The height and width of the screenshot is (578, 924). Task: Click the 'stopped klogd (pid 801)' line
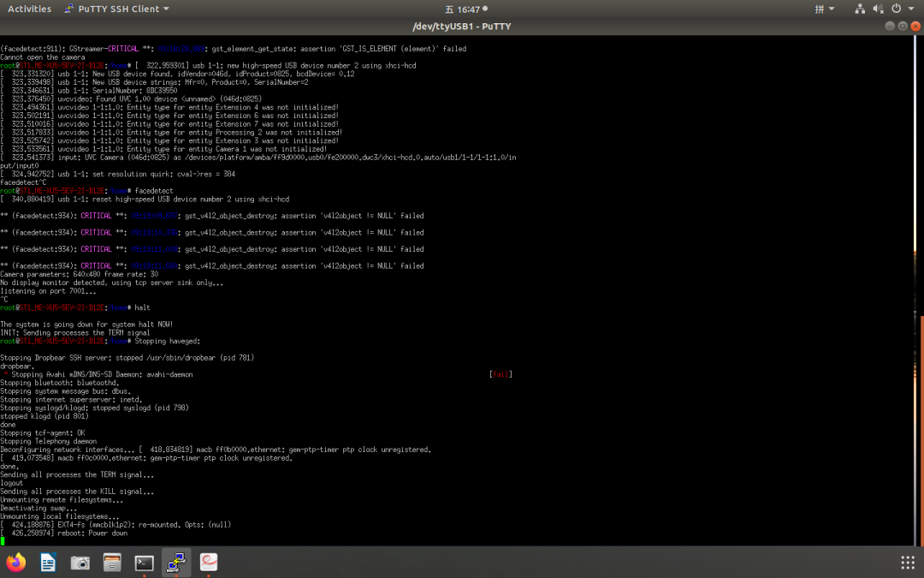(x=44, y=416)
